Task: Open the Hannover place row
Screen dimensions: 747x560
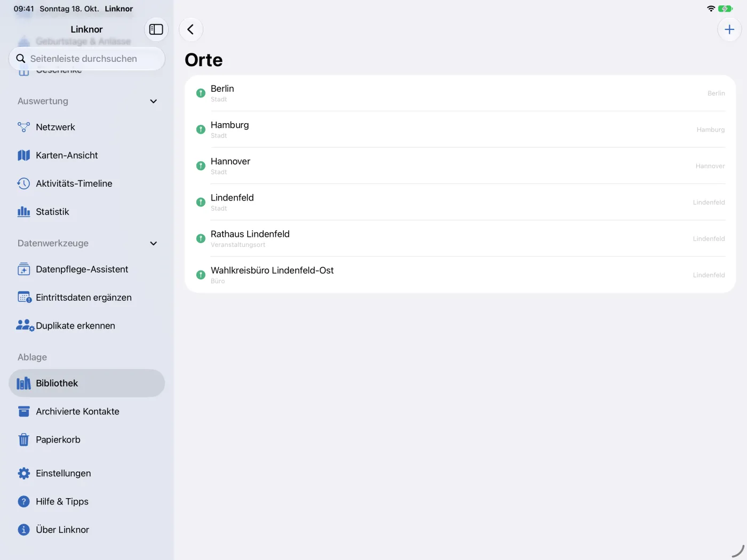Action: pyautogui.click(x=460, y=166)
